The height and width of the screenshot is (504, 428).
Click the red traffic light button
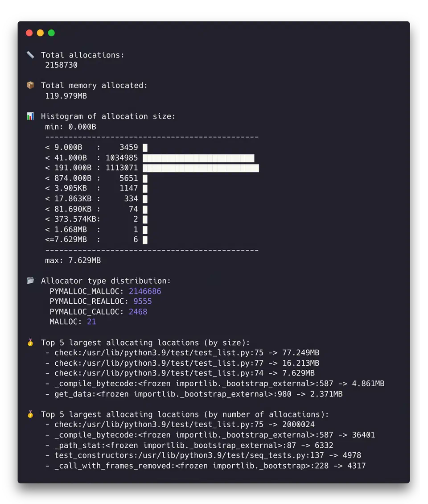pyautogui.click(x=29, y=33)
